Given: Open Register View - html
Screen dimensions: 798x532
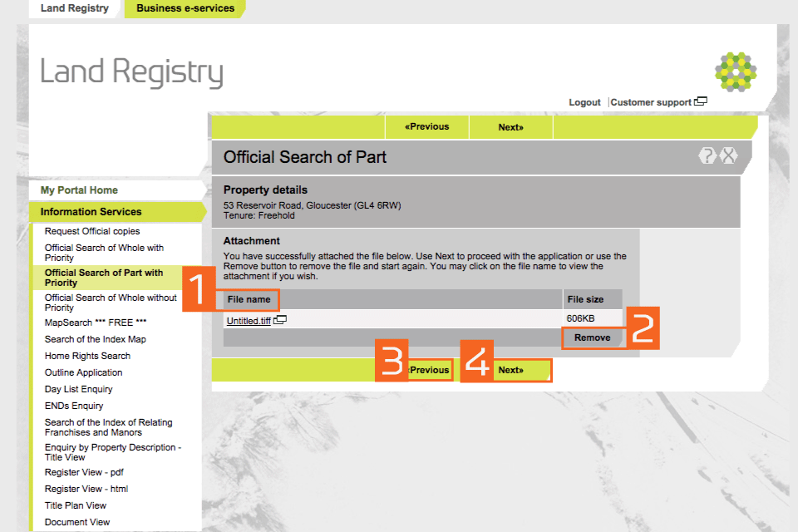Looking at the screenshot, I should [86, 489].
